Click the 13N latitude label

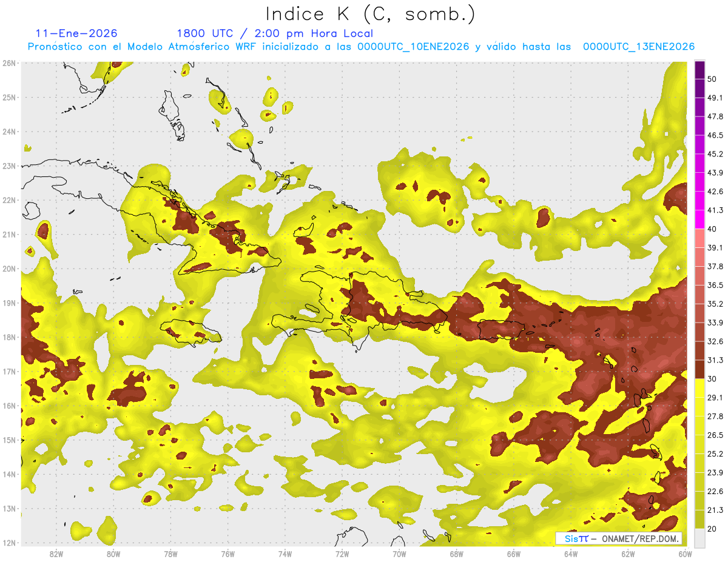(9, 508)
